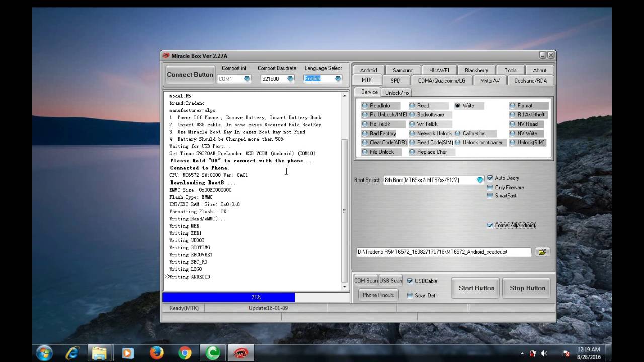The height and width of the screenshot is (362, 644).
Task: Toggle Auto Decry checkbox
Action: click(490, 178)
